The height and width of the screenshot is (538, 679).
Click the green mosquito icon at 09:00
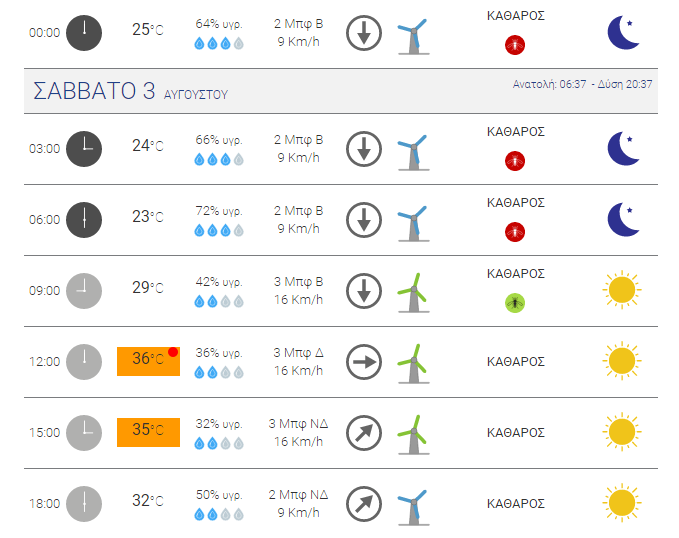(x=515, y=303)
